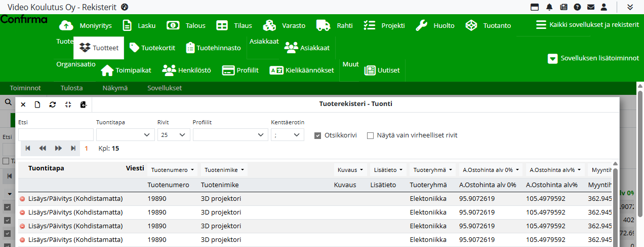Click the new document icon in Tuonti toolbar

click(x=37, y=104)
